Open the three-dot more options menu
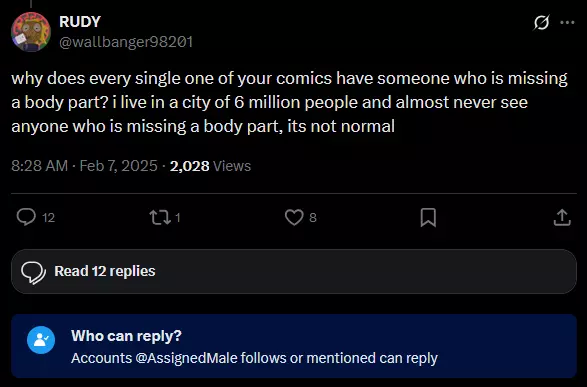Screen dimensions: 587x387 point(567,22)
